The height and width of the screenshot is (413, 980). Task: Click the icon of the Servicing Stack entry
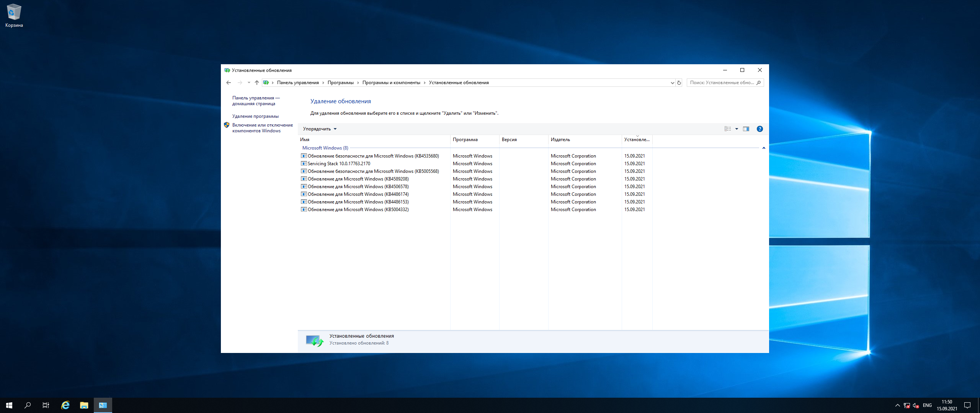[x=304, y=164]
